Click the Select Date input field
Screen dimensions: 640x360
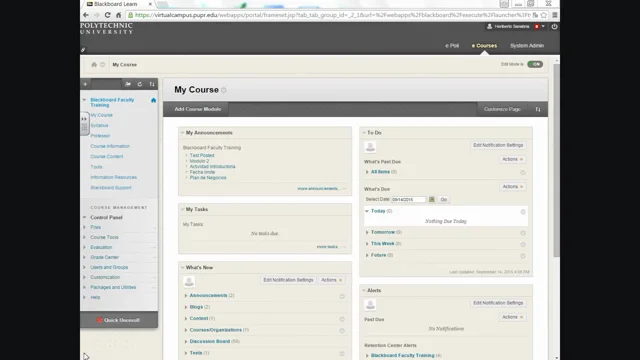coord(409,200)
